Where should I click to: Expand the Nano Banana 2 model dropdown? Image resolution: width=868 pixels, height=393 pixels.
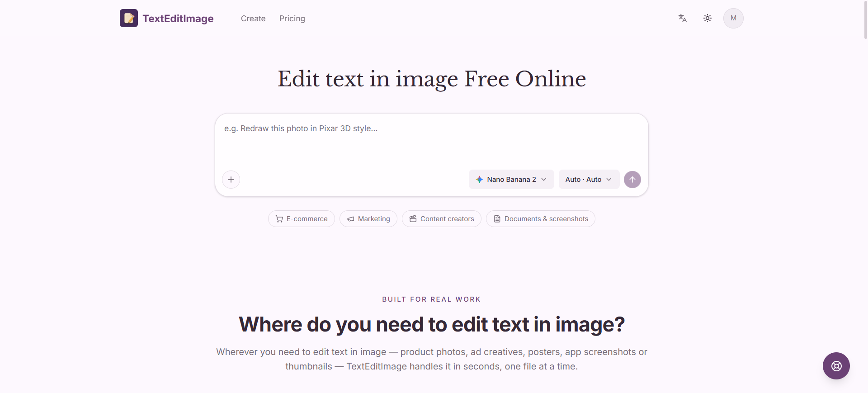pyautogui.click(x=511, y=180)
